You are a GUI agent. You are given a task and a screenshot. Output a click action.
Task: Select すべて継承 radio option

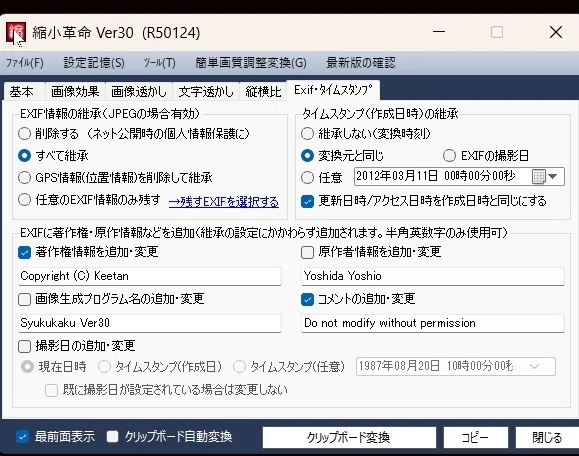(24, 155)
